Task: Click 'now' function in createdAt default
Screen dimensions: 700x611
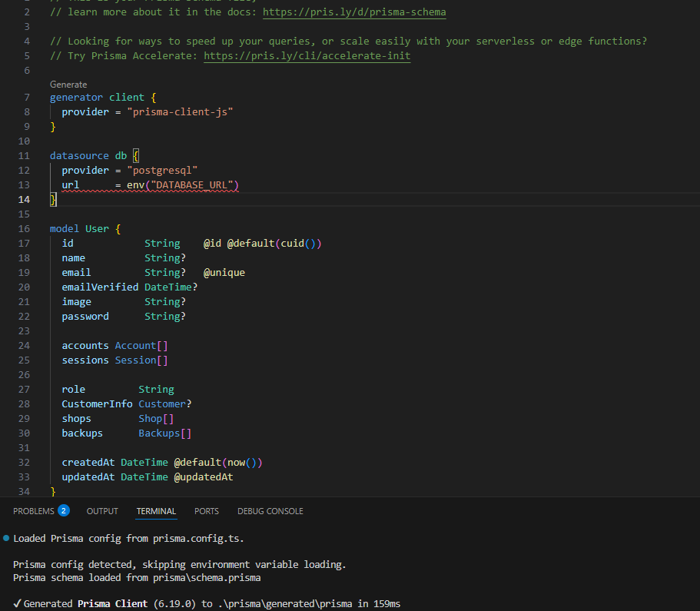Action: point(236,462)
